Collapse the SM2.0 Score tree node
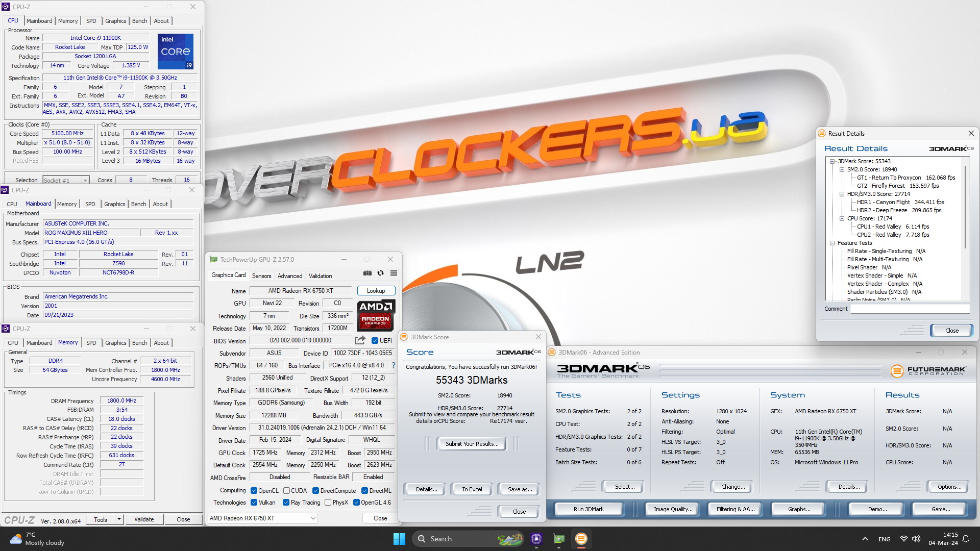Image resolution: width=980 pixels, height=551 pixels. (x=842, y=169)
